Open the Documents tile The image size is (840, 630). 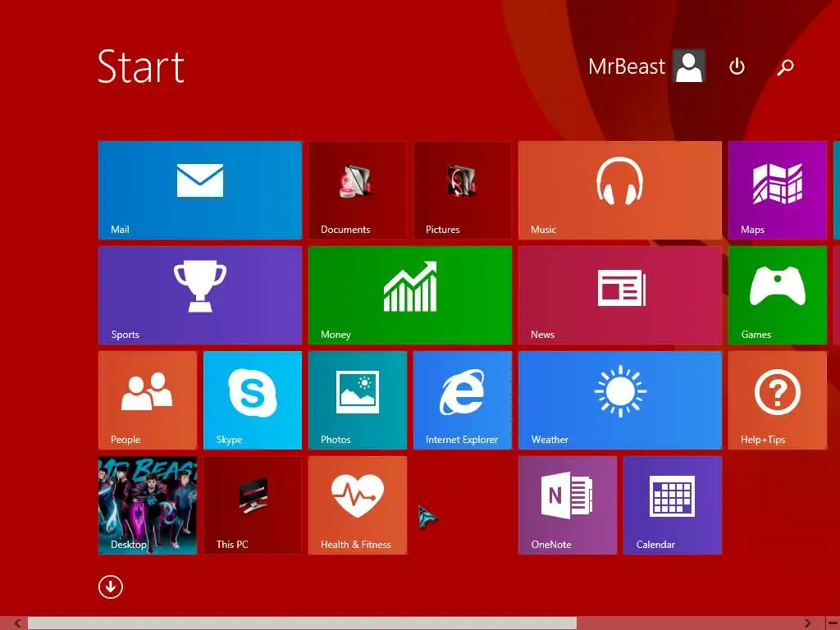pos(358,190)
